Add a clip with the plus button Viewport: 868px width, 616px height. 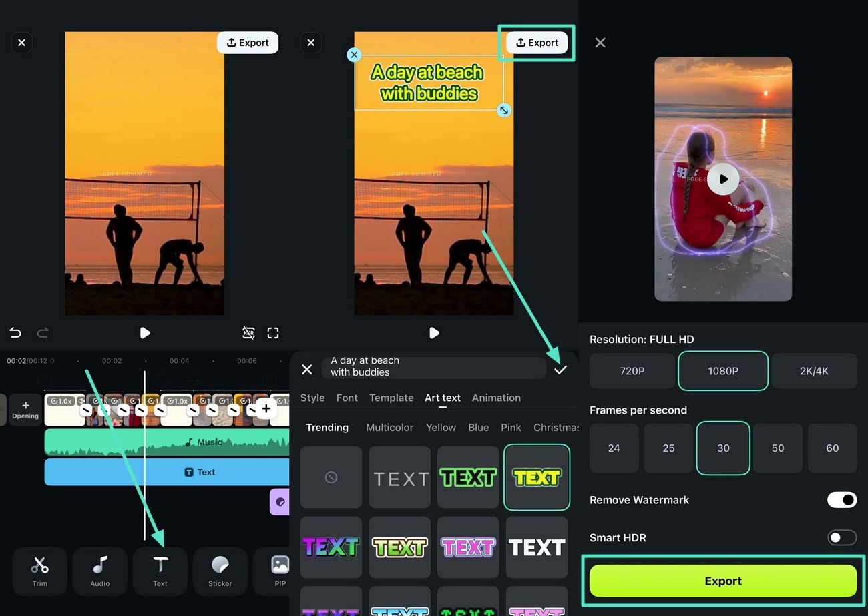coord(266,409)
